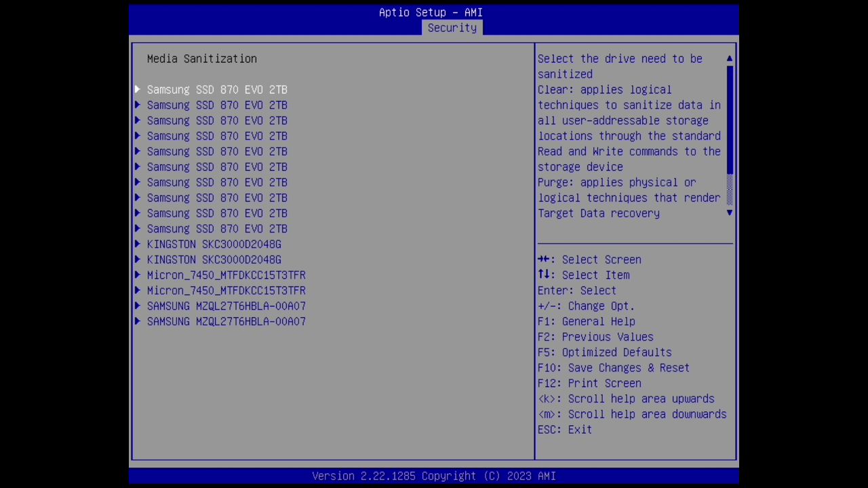The height and width of the screenshot is (488, 868).
Task: Click the help area scroll-up arrow
Action: pos(730,59)
